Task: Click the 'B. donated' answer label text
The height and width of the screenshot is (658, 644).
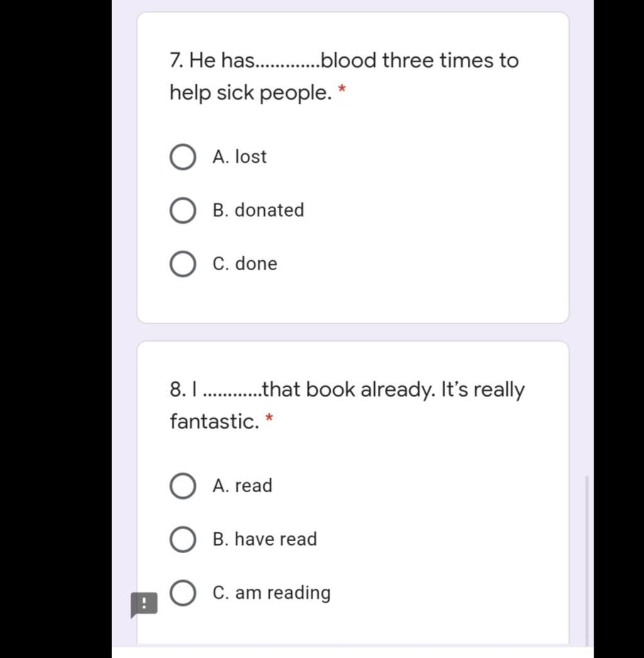Action: pyautogui.click(x=258, y=210)
